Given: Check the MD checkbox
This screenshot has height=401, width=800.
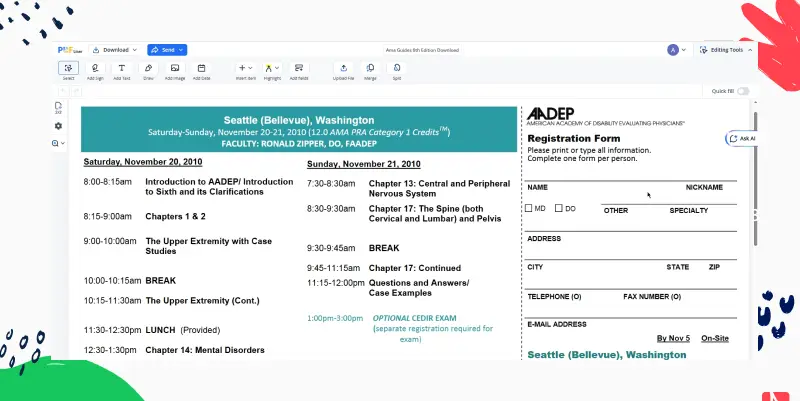Looking at the screenshot, I should click(529, 208).
